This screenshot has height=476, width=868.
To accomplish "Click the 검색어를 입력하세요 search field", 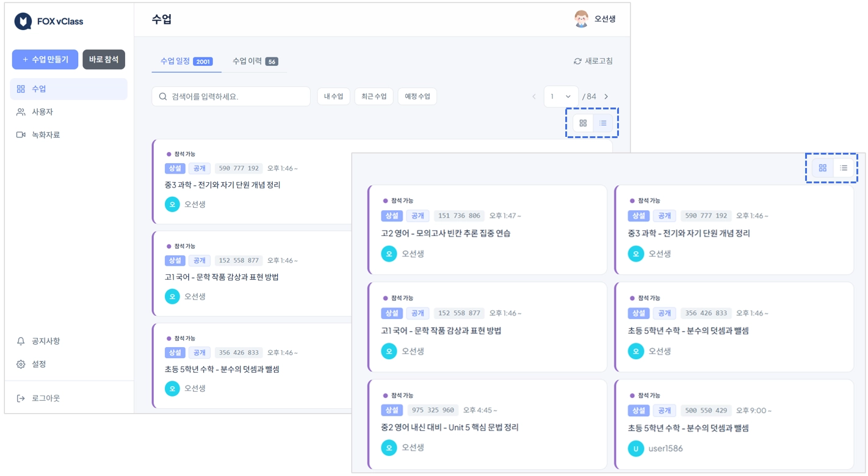I will pos(231,97).
